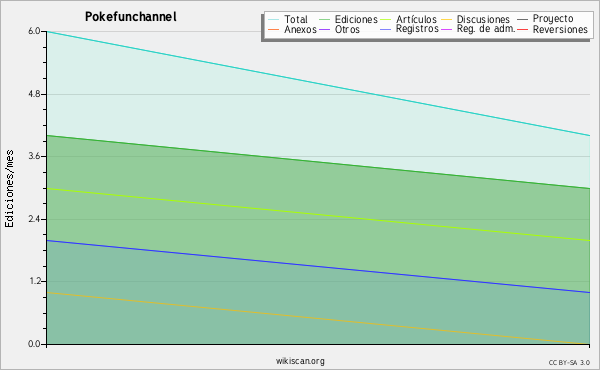Click the 3.6 y-axis value
The image size is (600, 370).
click(34, 156)
